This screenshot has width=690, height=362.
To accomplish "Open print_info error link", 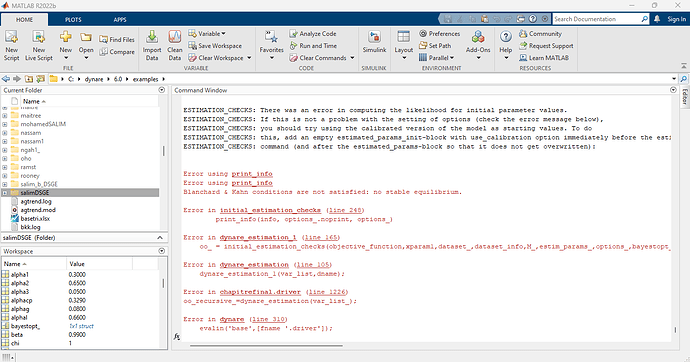I will coord(252,174).
